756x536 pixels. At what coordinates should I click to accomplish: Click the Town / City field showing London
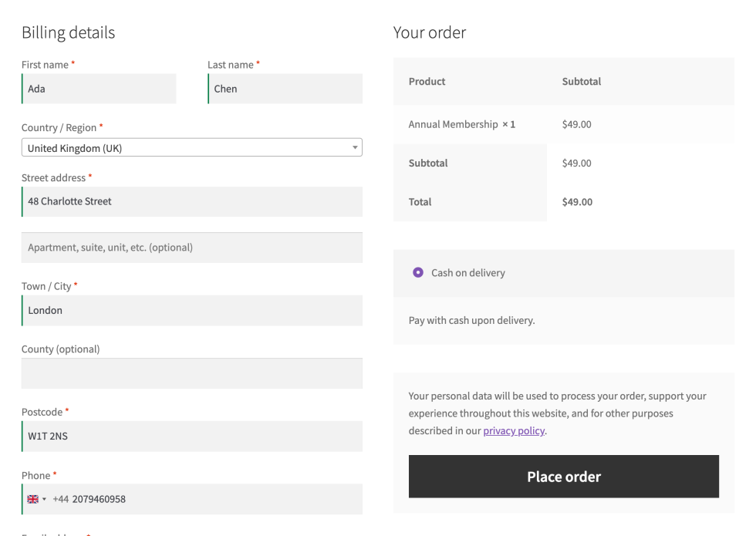[x=192, y=310]
